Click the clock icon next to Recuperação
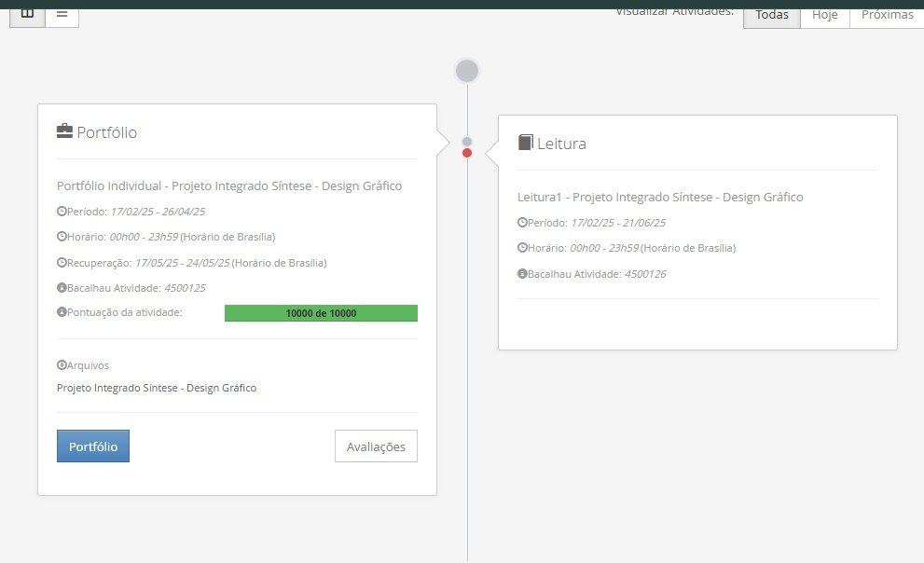Screen dimensions: 924x563 62,263
